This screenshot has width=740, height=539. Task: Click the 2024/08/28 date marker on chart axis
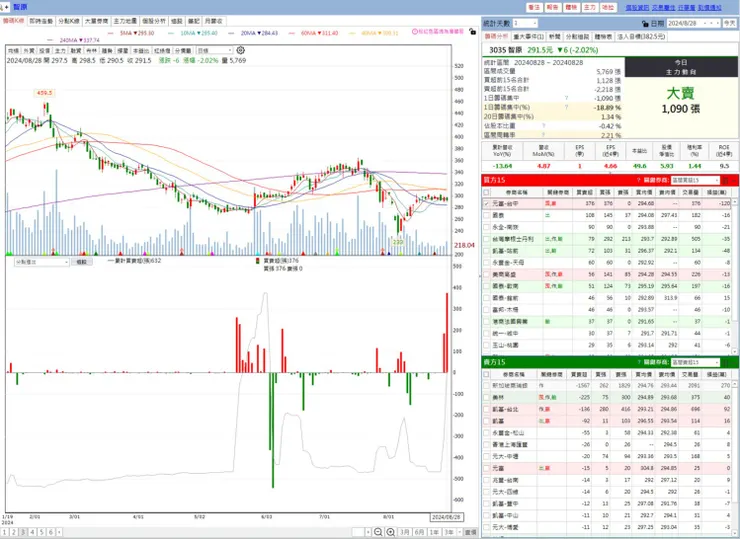(446, 517)
